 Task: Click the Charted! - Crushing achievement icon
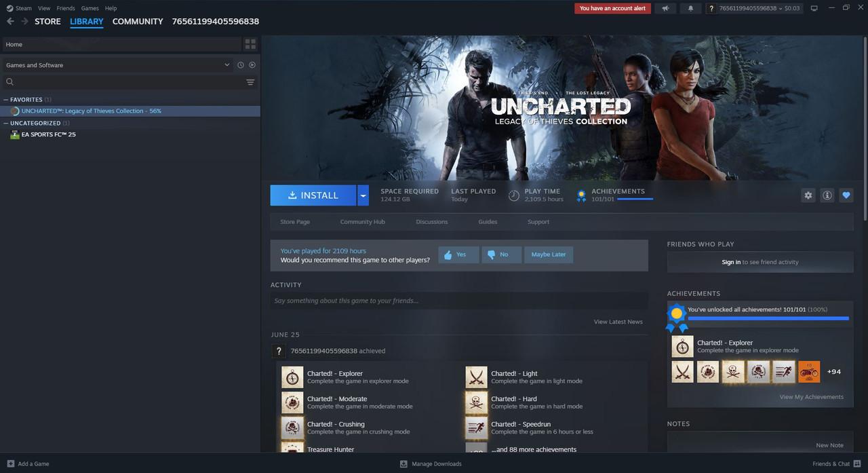(x=292, y=428)
